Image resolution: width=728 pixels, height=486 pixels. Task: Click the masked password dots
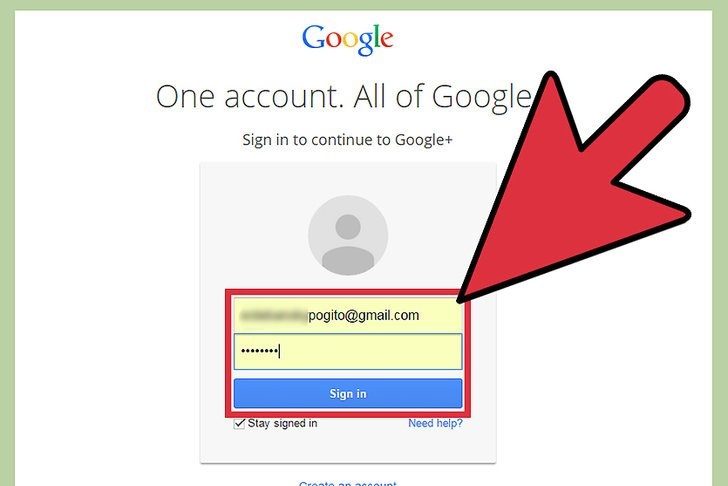[259, 351]
